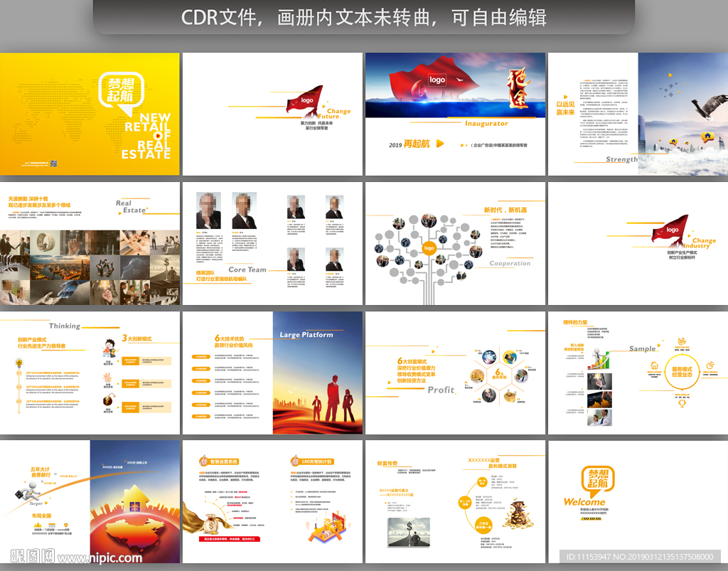Click the thumbs-up icon beside 智慧运营系统
Viewport: 728px width, 571px height.
pyautogui.click(x=203, y=461)
